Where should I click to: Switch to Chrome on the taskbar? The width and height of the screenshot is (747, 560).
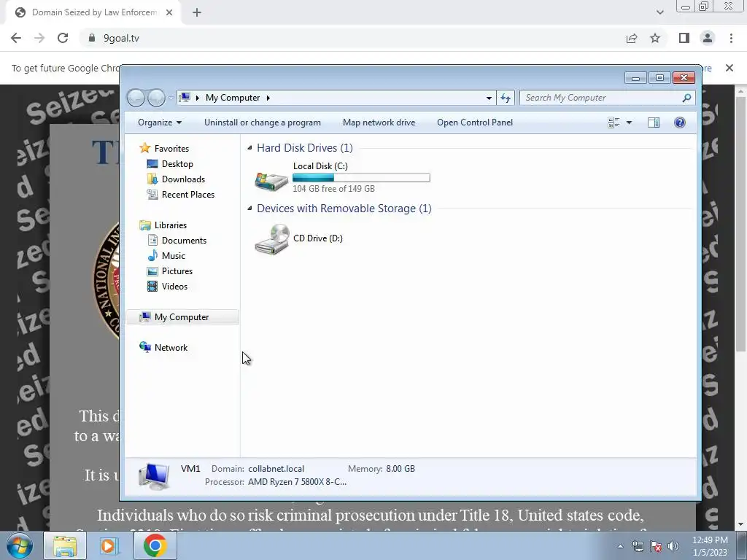click(x=155, y=545)
